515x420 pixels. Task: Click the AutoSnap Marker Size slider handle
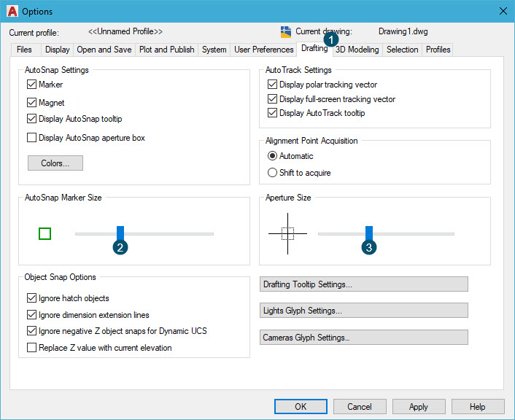(x=120, y=233)
